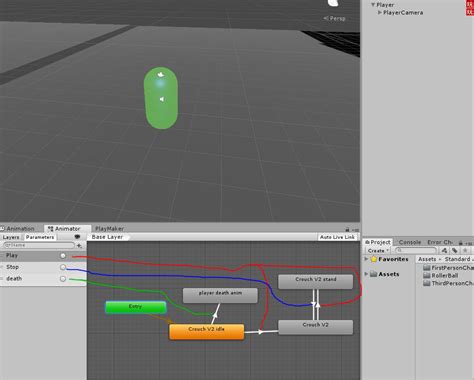Click Assets in the Project breadcrumb path
The height and width of the screenshot is (380, 474).
(427, 259)
